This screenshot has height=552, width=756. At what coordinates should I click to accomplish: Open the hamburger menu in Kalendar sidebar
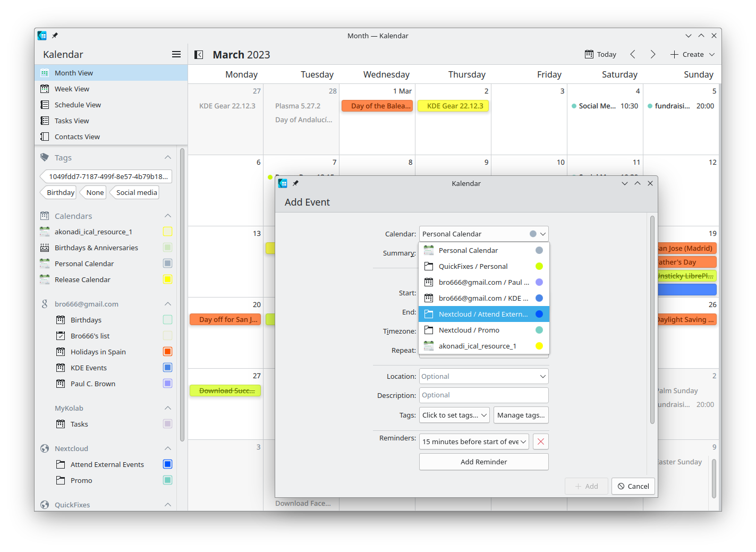pos(176,54)
